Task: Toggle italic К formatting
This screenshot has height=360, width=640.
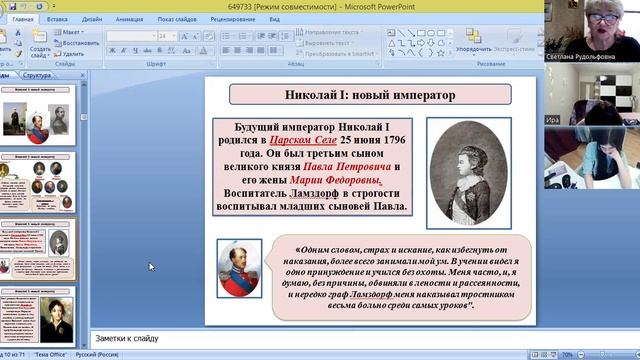Action: 124,51
